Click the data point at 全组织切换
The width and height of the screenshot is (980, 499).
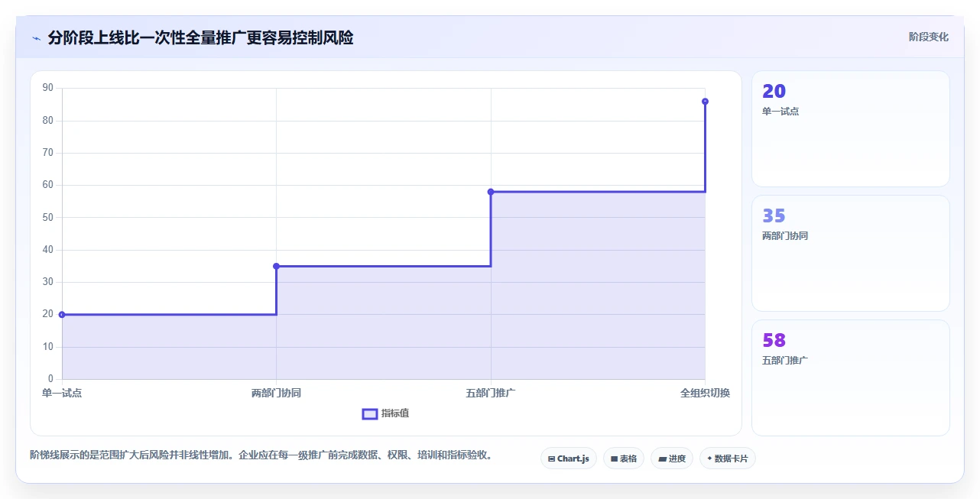coord(705,102)
